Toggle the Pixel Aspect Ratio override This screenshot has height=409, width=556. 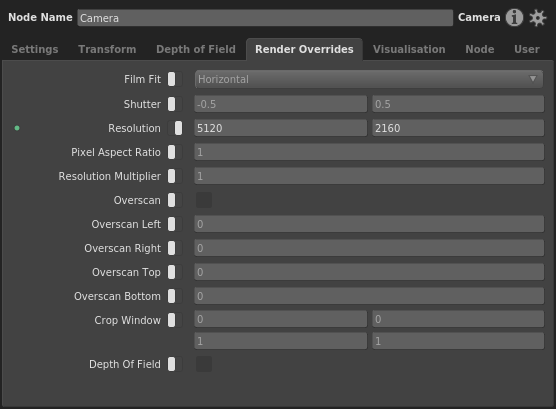coord(175,152)
